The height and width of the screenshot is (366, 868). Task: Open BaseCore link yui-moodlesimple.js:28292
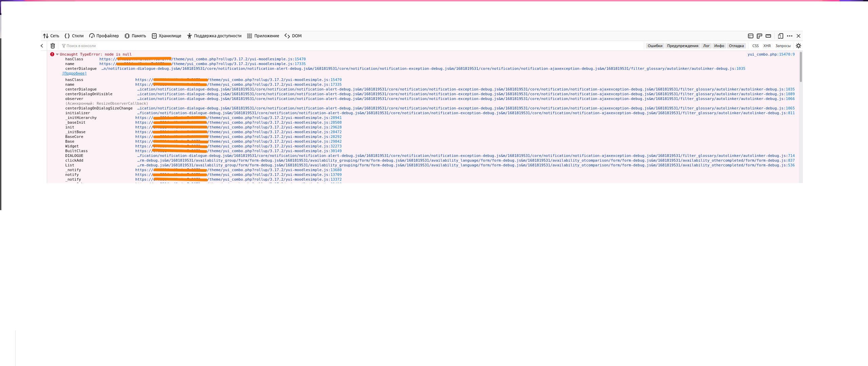(238, 137)
